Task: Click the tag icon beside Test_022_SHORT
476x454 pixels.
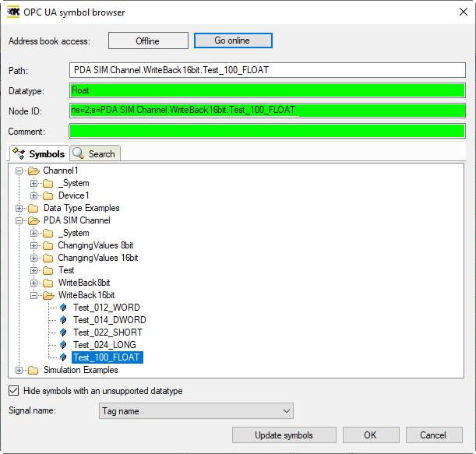Action: coord(63,333)
